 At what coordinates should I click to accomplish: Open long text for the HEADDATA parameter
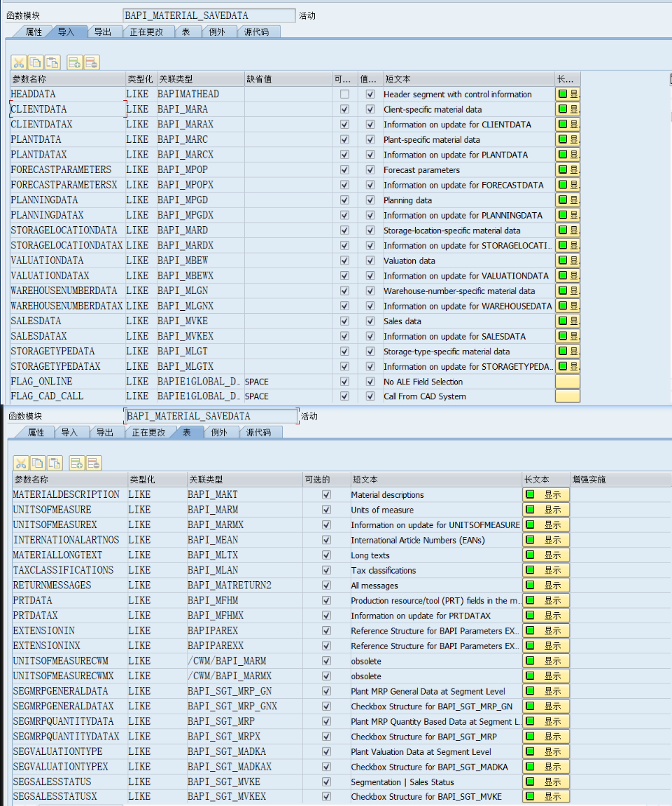566,94
